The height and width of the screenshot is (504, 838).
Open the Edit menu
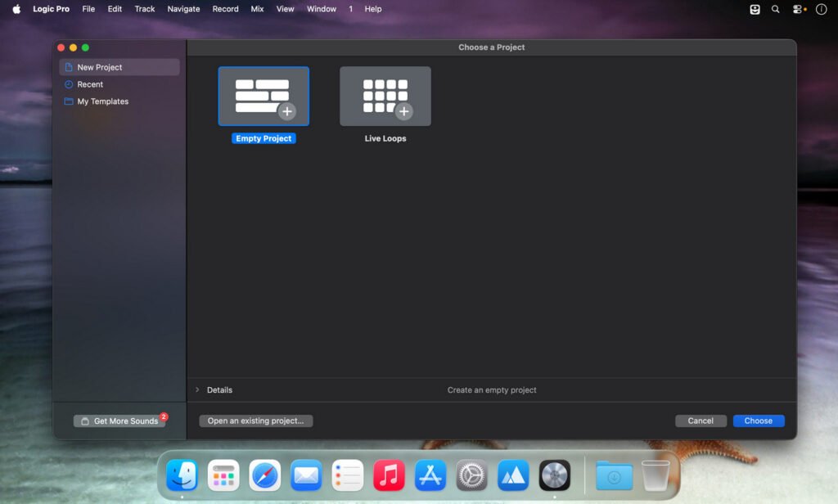click(x=115, y=9)
